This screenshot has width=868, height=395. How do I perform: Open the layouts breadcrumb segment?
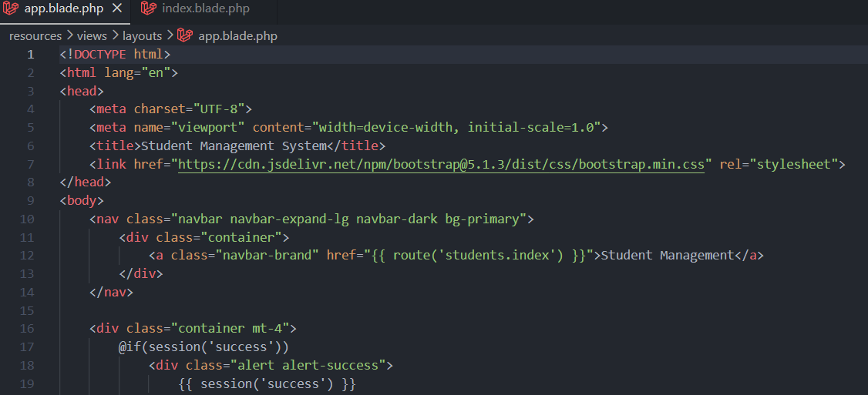[143, 36]
